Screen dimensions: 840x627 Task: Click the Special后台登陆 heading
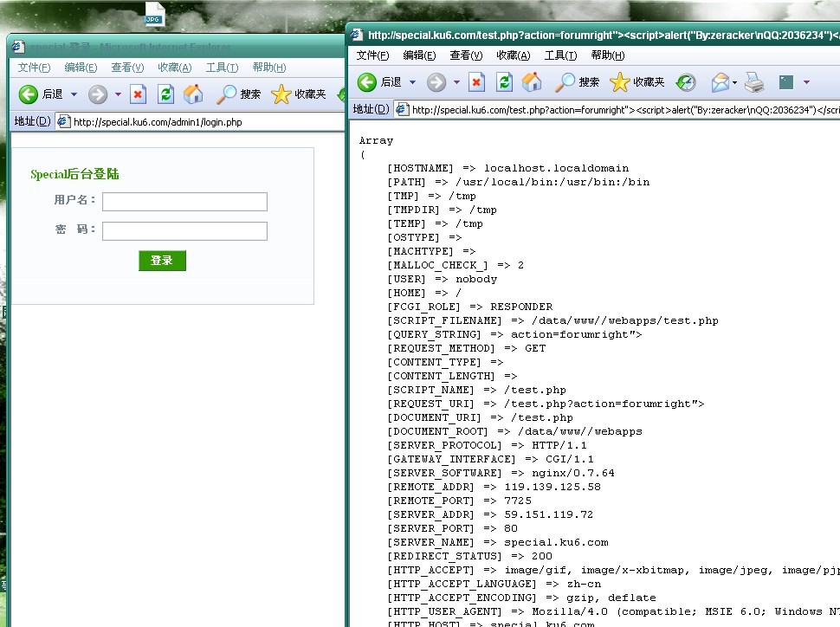click(x=74, y=174)
